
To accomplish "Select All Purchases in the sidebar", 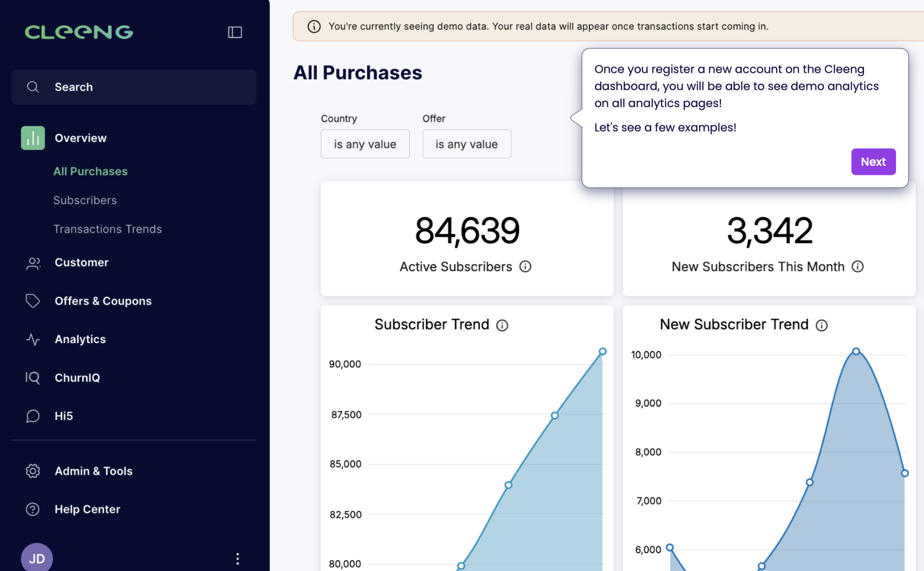I will pyautogui.click(x=90, y=171).
